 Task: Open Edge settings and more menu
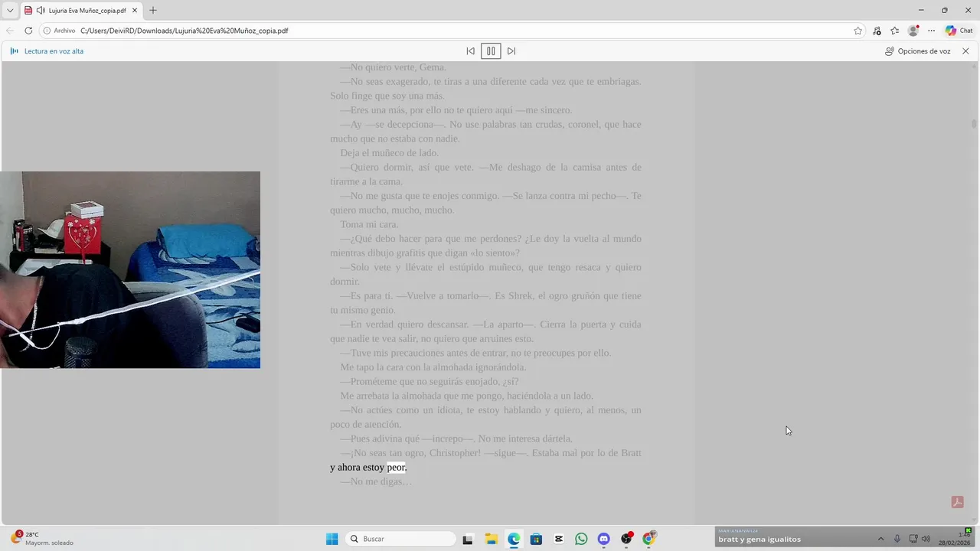(x=931, y=31)
